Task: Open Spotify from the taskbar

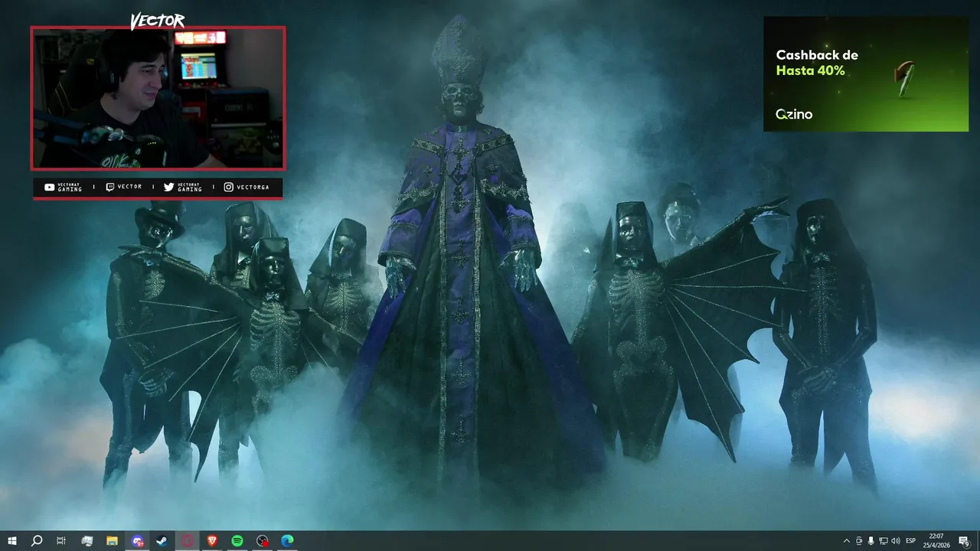Action: pyautogui.click(x=237, y=541)
